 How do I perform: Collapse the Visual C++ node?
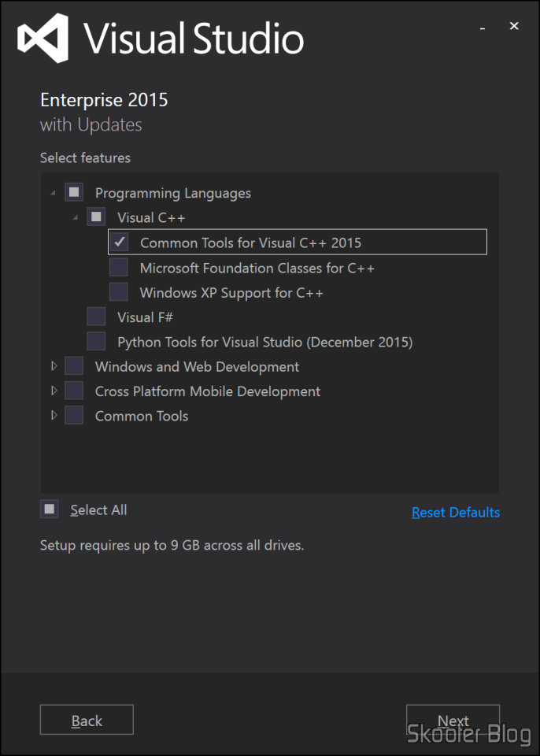[x=75, y=217]
